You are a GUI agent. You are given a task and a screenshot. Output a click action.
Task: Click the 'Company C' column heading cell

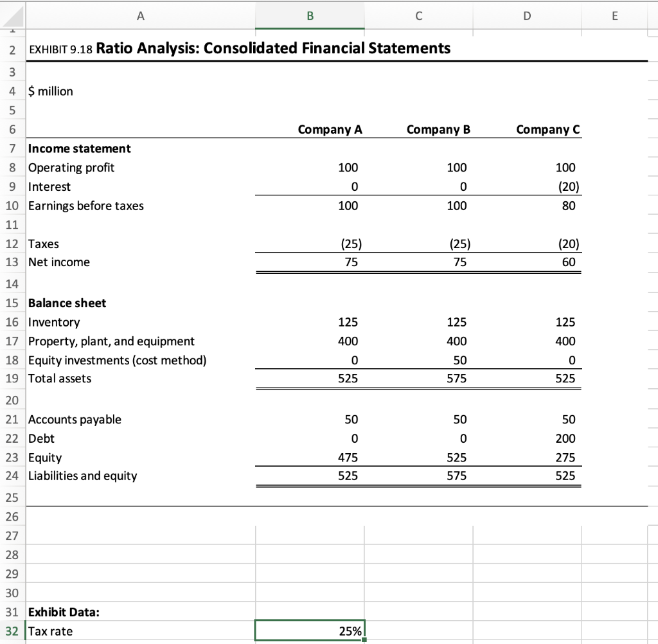click(x=547, y=129)
